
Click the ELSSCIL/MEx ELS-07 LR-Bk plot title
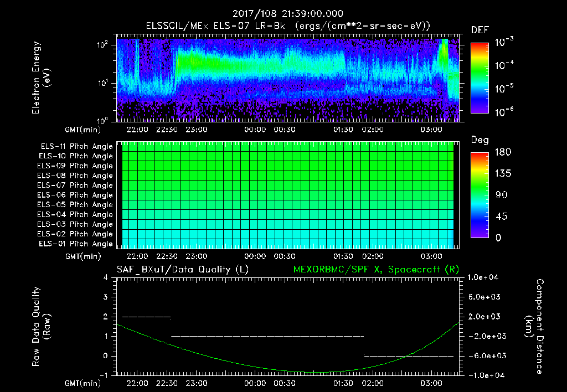[x=288, y=25]
